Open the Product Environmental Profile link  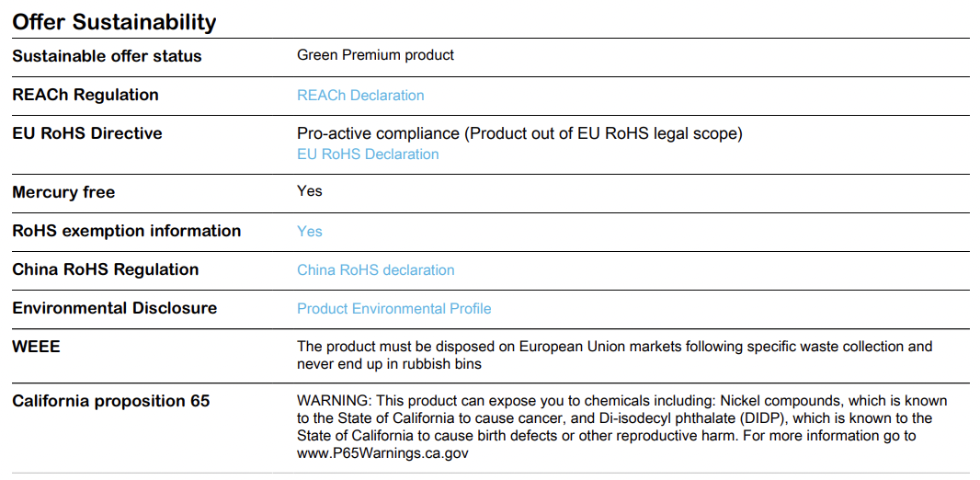[x=393, y=309]
